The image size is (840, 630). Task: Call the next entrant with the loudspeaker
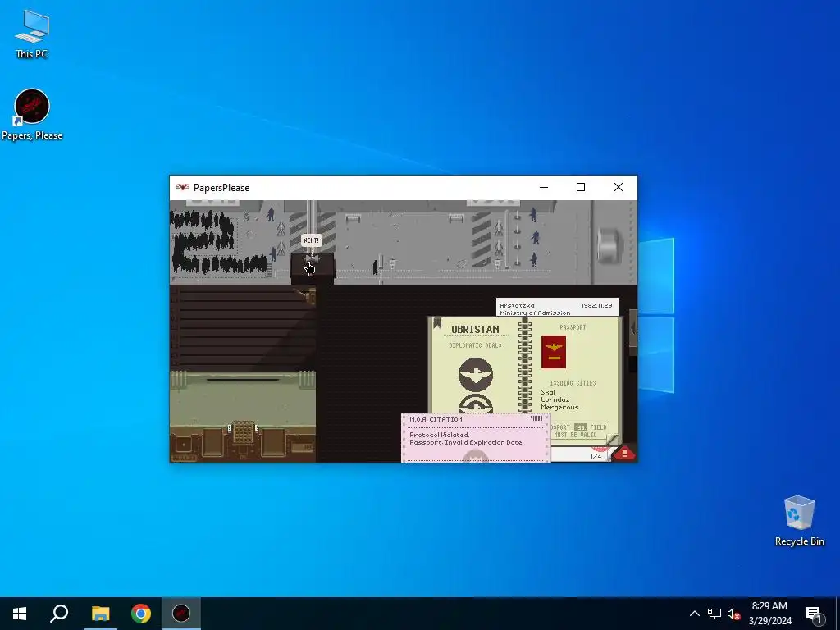pyautogui.click(x=312, y=260)
